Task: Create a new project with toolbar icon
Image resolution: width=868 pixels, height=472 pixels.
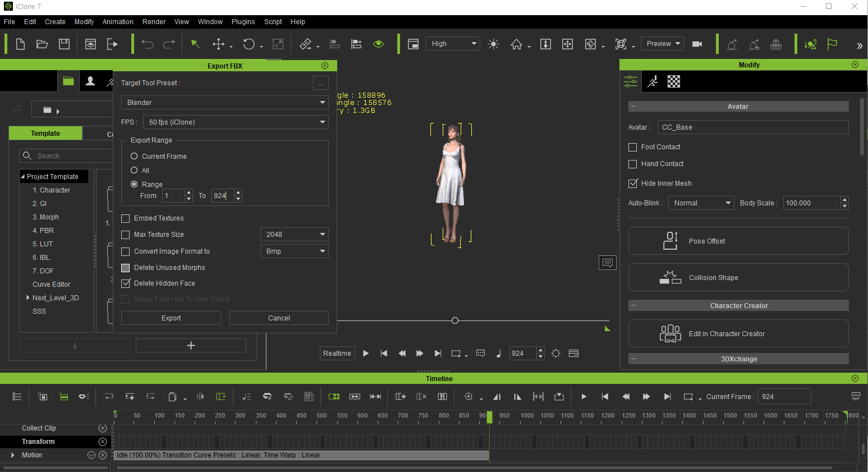Action: tap(20, 44)
